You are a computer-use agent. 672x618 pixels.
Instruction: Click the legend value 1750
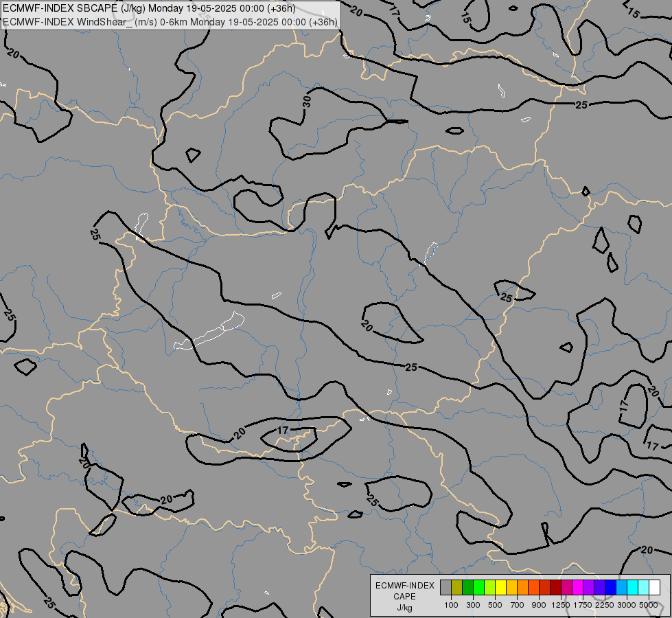coord(583,605)
